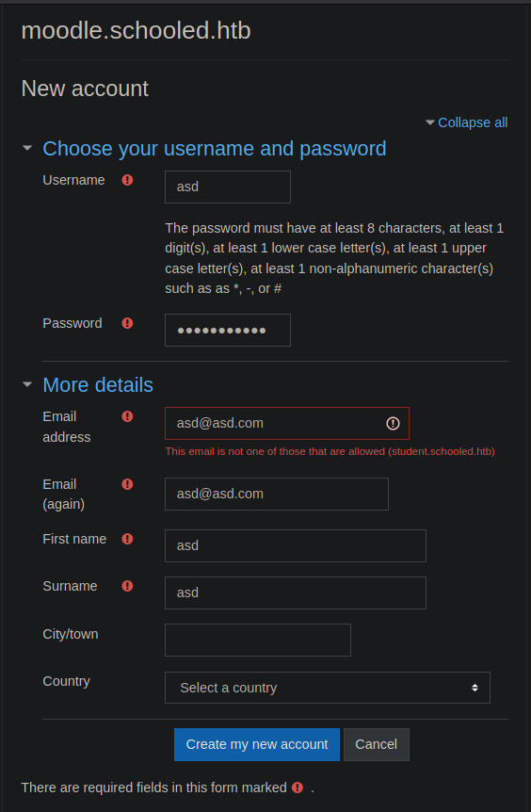Focus the Password field
Screen dimensions: 531x812
click(228, 330)
